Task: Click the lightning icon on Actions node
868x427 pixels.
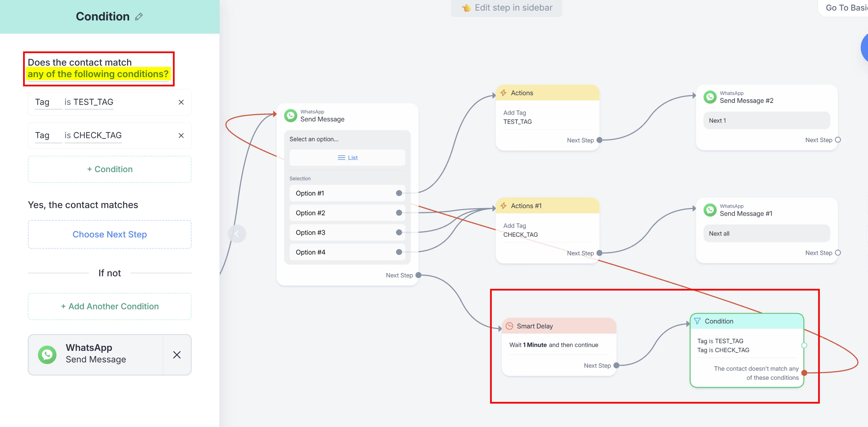Action: click(503, 93)
